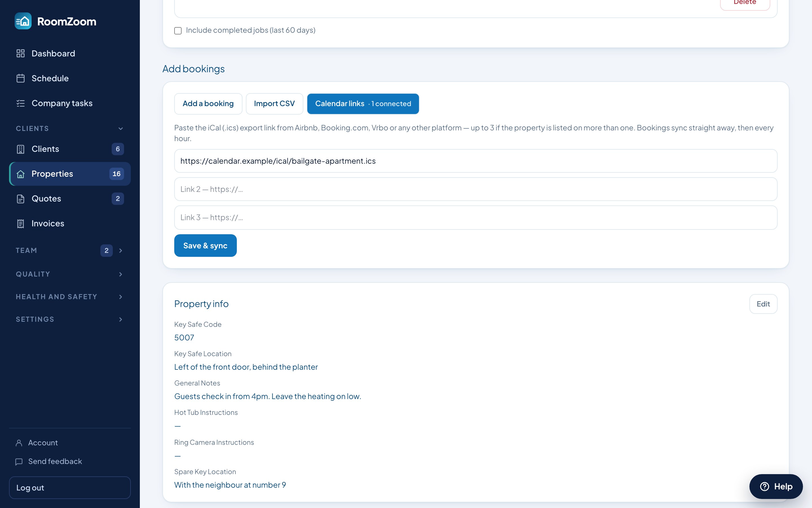Click the Hot Tub Instructions label
The image size is (812, 508).
[x=206, y=413]
